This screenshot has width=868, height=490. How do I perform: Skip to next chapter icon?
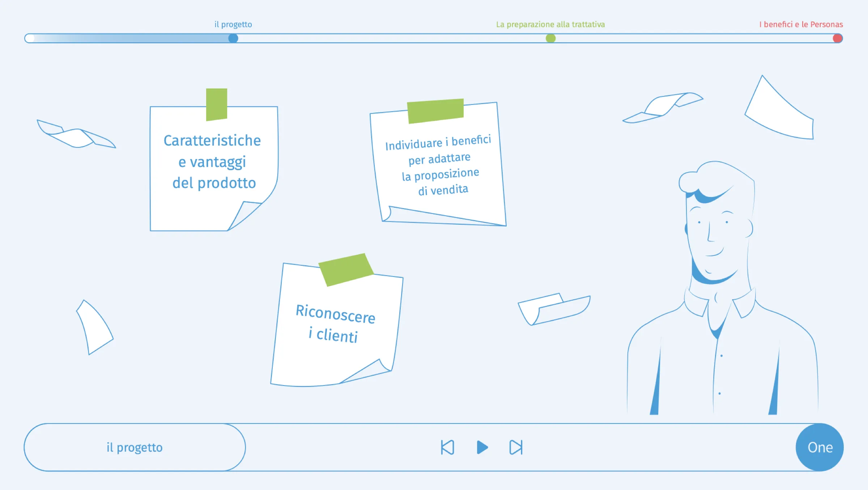(516, 447)
